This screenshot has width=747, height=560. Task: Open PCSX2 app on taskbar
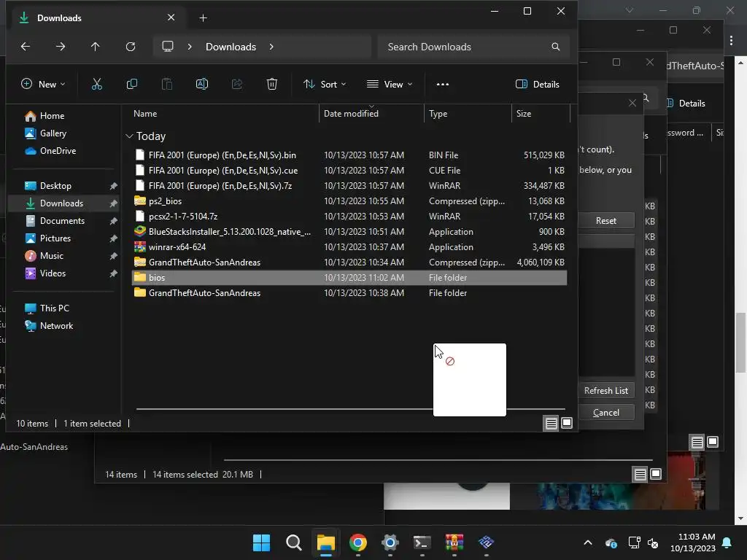click(x=486, y=542)
